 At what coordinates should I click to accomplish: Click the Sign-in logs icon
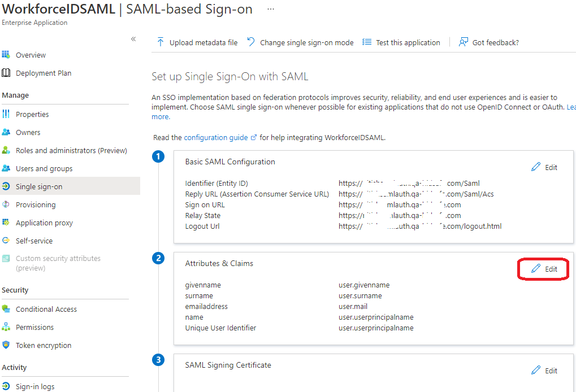click(x=6, y=386)
